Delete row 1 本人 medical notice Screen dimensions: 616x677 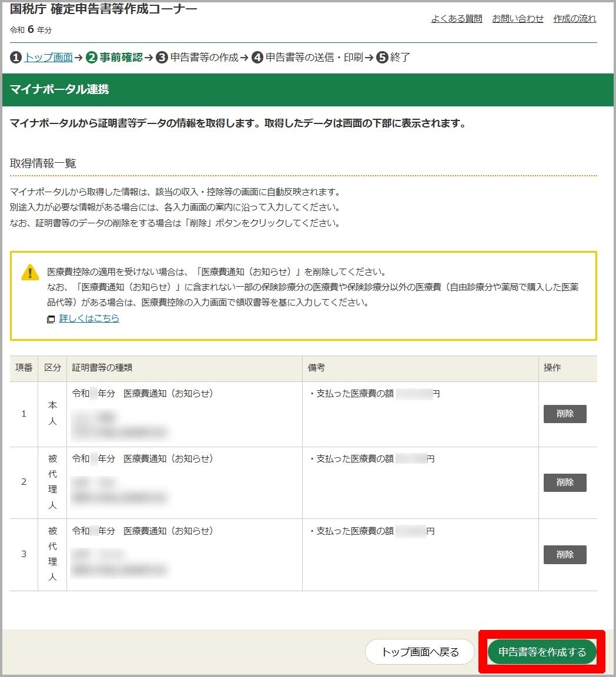pos(565,414)
